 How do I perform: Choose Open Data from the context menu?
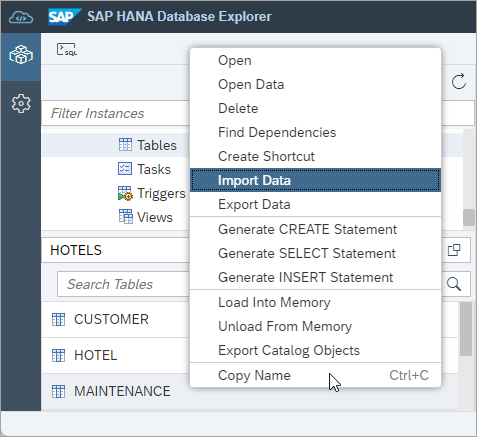pos(315,84)
